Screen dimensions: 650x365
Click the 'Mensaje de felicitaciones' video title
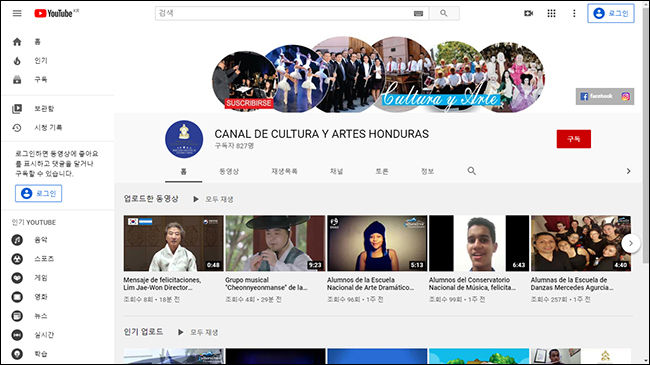[162, 284]
